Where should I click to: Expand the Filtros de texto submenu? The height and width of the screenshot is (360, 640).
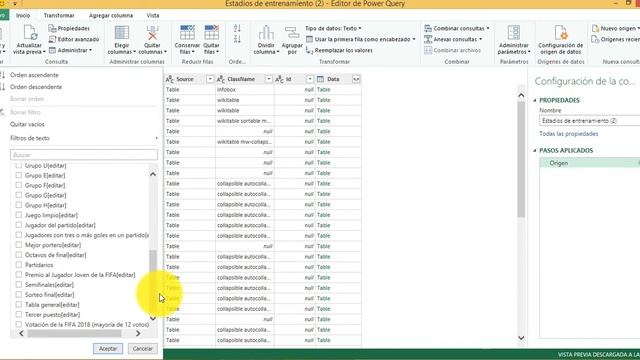pyautogui.click(x=83, y=138)
